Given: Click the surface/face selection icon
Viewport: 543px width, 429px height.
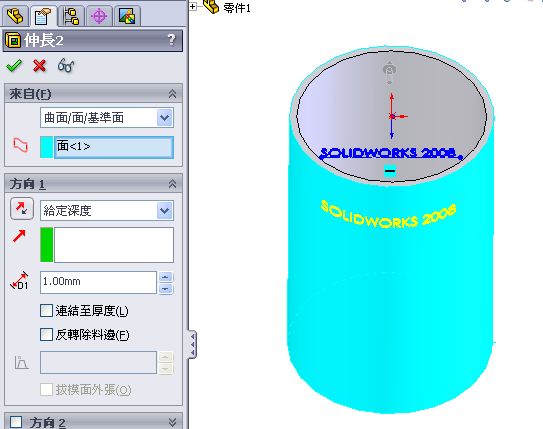Looking at the screenshot, I should 20,145.
